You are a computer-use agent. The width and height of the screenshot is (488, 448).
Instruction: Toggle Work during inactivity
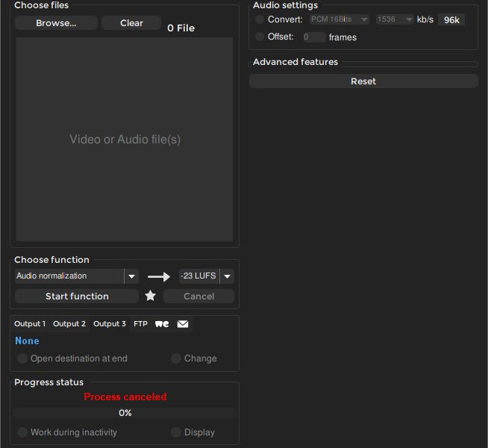click(x=22, y=432)
